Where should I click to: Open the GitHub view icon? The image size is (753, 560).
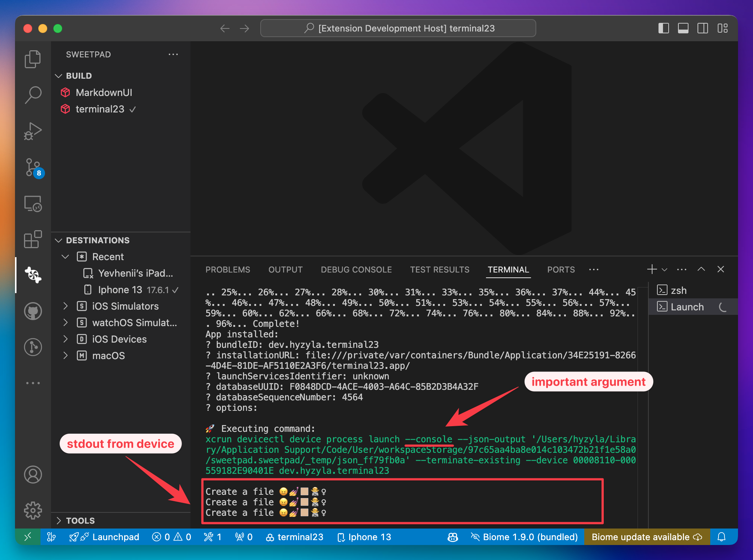33,311
